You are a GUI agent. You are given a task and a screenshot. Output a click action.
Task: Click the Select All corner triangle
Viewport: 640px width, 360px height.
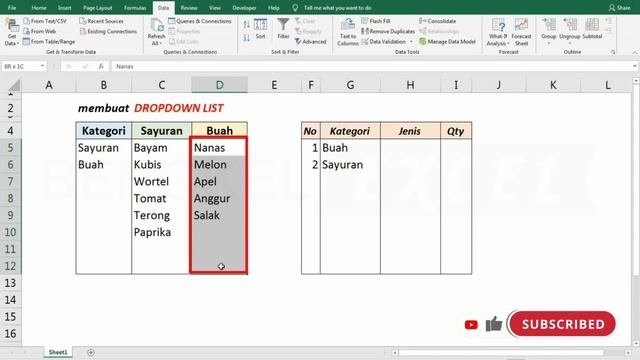[14, 85]
